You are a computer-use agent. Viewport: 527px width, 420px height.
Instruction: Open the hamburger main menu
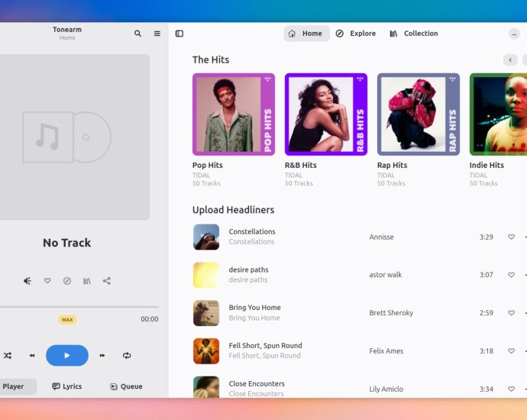157,34
